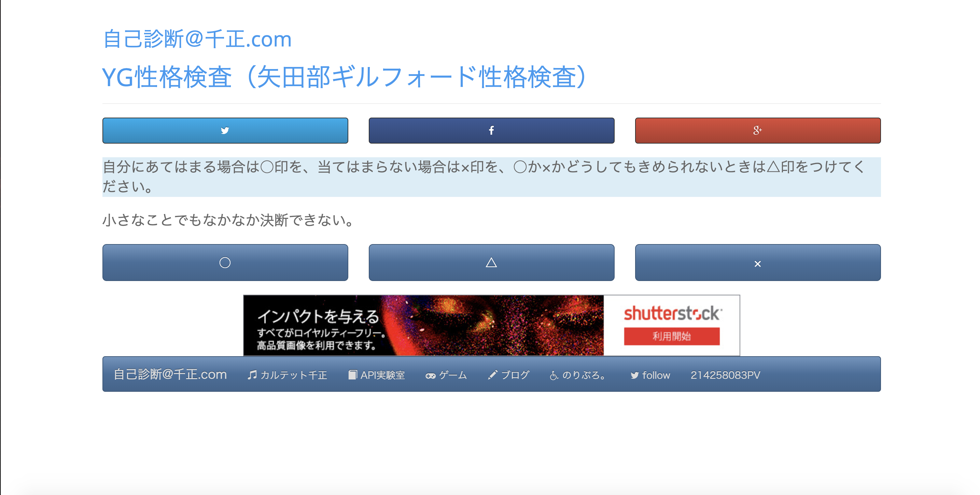Open the 自己診断@千正.com brand in bottom navbar
Viewport: 980px width, 495px height.
(x=170, y=374)
